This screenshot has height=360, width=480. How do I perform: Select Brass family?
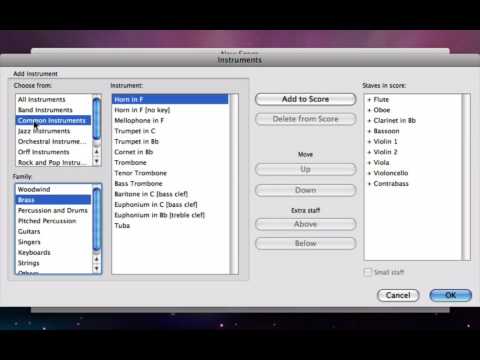tap(53, 200)
